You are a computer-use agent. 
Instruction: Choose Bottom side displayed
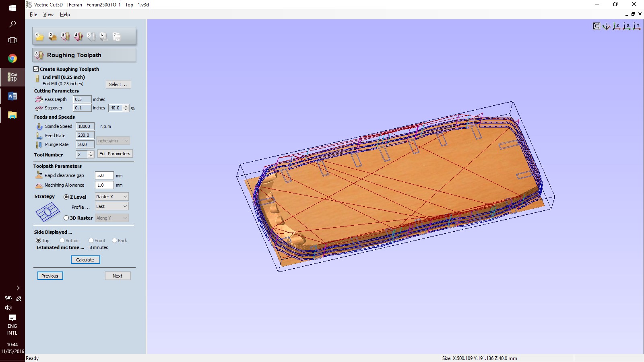62,241
